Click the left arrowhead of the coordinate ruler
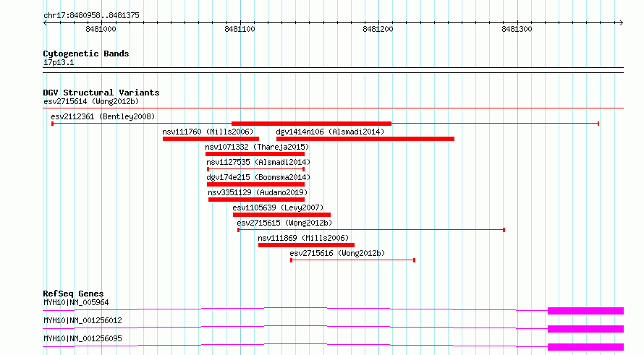The width and height of the screenshot is (644, 355). pyautogui.click(x=45, y=22)
